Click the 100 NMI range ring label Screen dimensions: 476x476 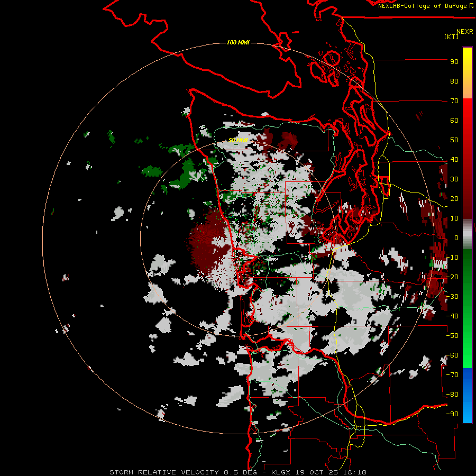(x=238, y=42)
